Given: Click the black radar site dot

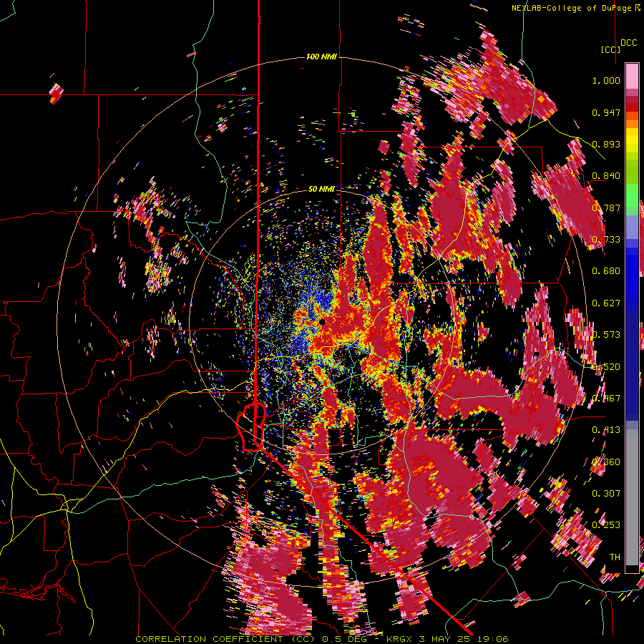Looking at the screenshot, I should coord(323,322).
